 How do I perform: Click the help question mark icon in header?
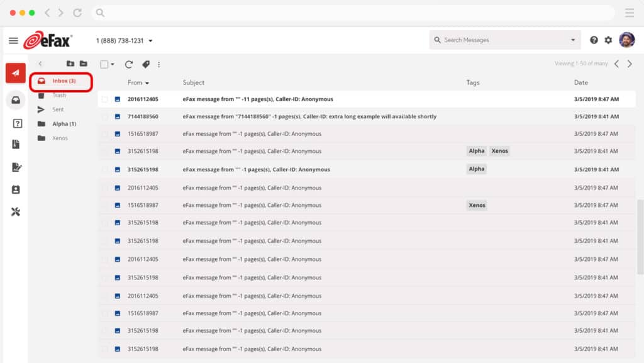tap(594, 40)
